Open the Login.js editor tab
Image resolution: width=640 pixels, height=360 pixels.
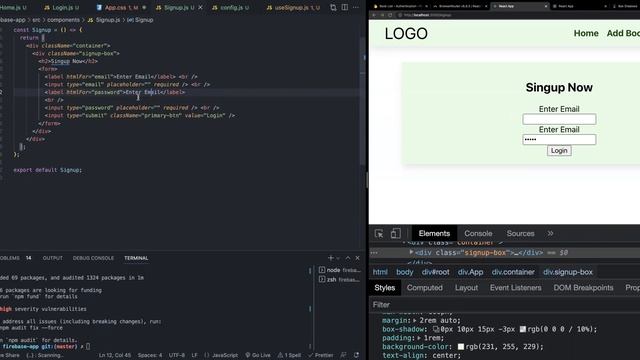point(61,7)
